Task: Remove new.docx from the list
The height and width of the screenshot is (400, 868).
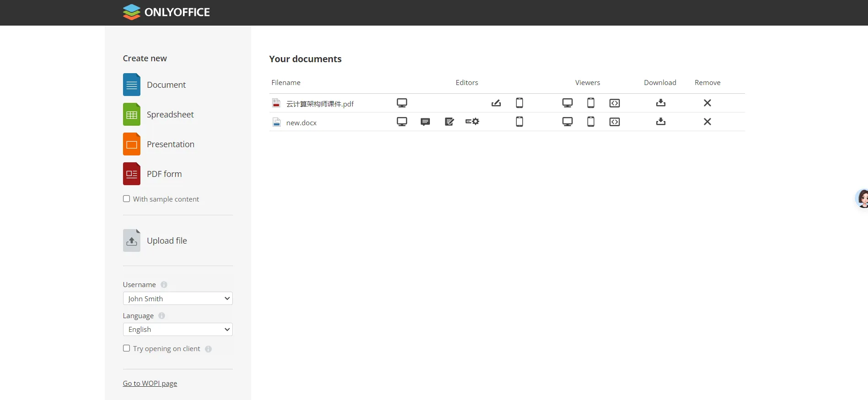Action: point(707,122)
